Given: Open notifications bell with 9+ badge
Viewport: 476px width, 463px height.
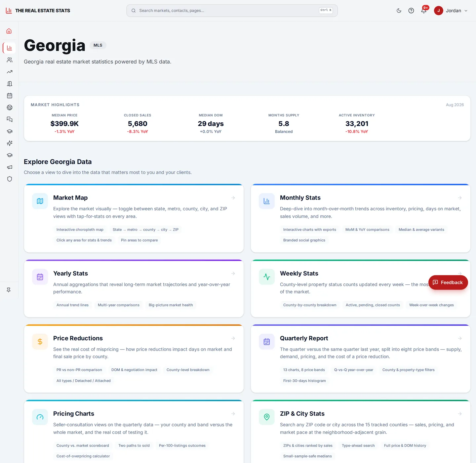Looking at the screenshot, I should point(424,11).
